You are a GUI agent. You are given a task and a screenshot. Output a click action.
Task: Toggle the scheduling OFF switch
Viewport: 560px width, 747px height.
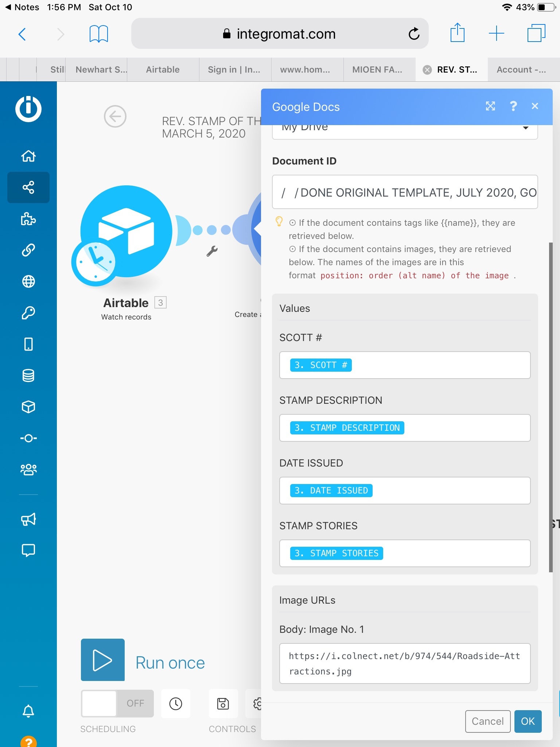117,703
